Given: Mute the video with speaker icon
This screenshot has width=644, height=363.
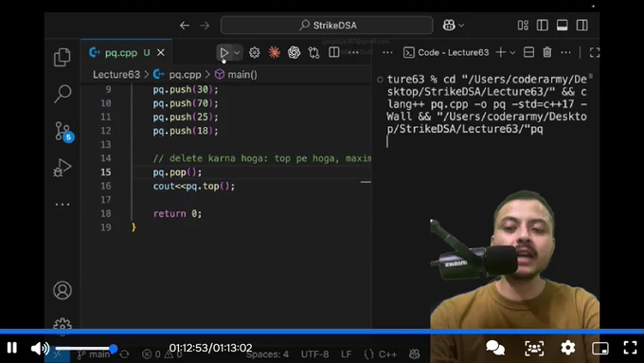Looking at the screenshot, I should [40, 348].
